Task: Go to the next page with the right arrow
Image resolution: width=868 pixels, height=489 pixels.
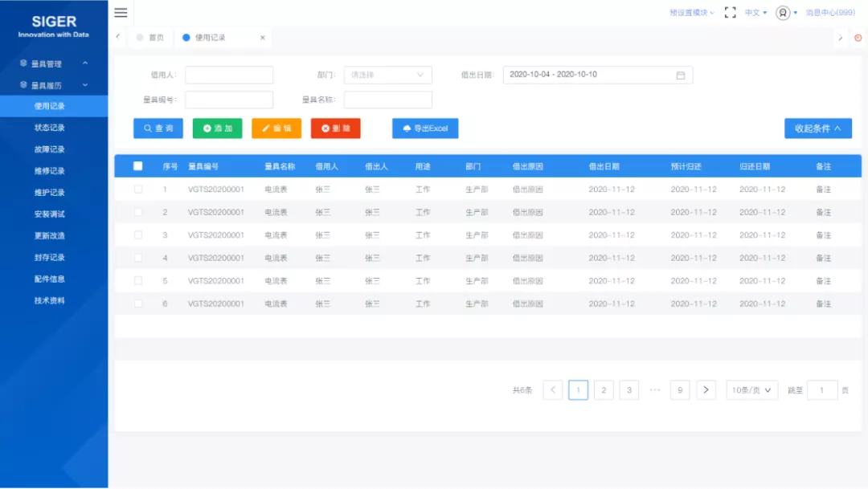Action: (706, 390)
